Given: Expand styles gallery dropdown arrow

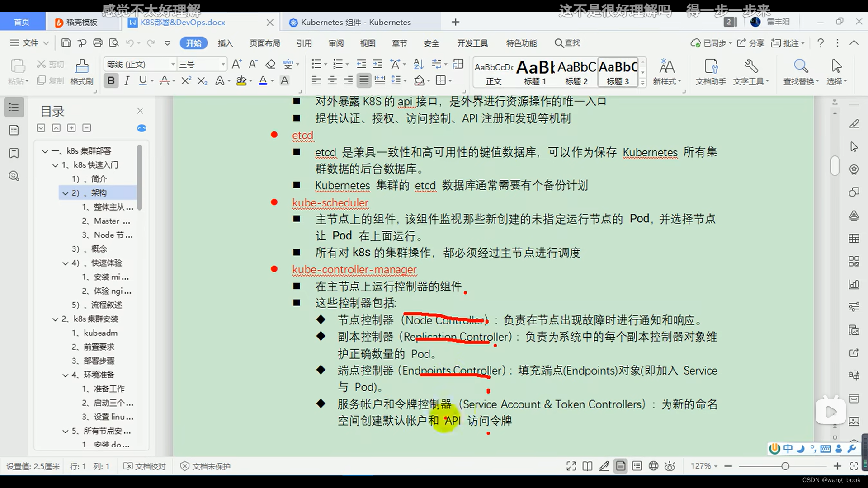Looking at the screenshot, I should click(x=642, y=83).
